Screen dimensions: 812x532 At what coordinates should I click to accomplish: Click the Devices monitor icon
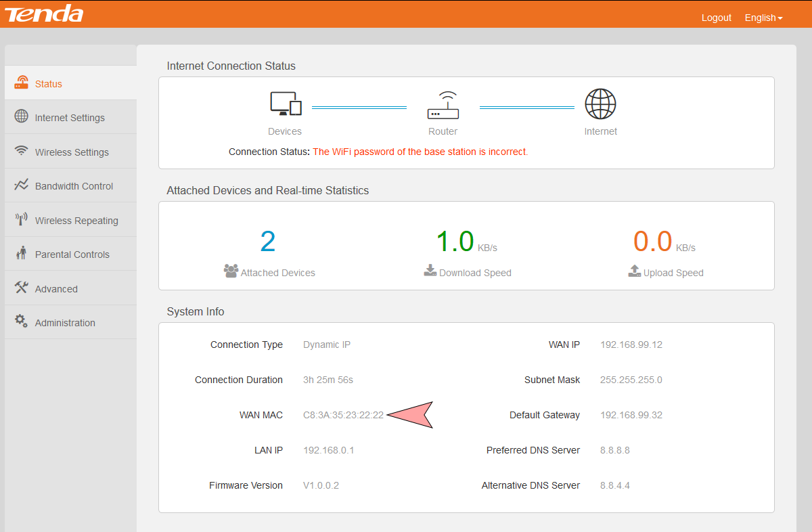click(x=285, y=104)
